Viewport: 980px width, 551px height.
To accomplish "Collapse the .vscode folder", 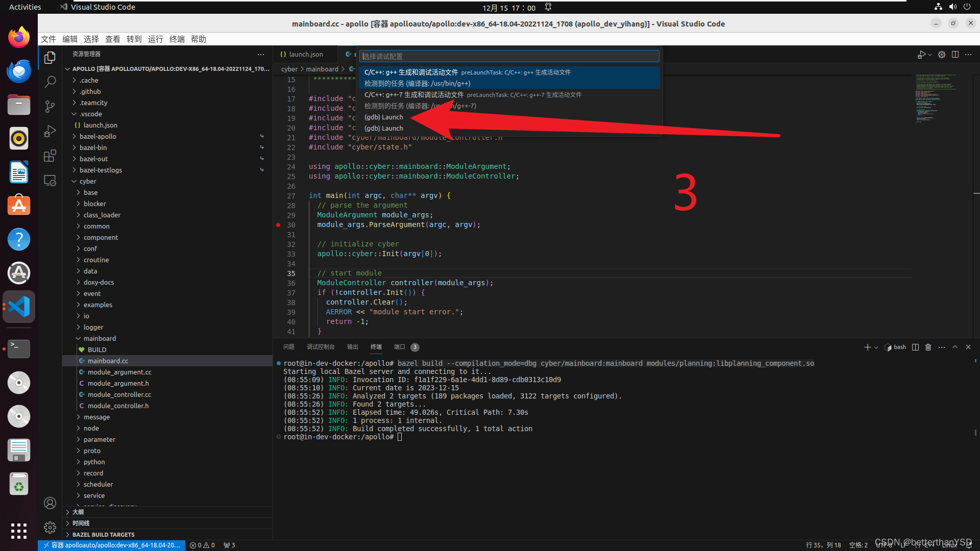I will point(90,114).
